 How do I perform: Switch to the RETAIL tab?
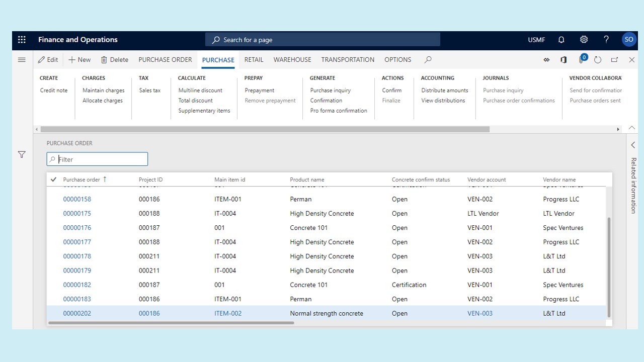point(254,60)
